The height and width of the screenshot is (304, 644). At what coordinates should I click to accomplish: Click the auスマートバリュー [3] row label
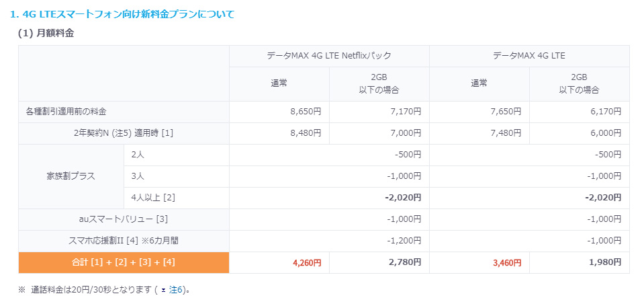pos(124,219)
